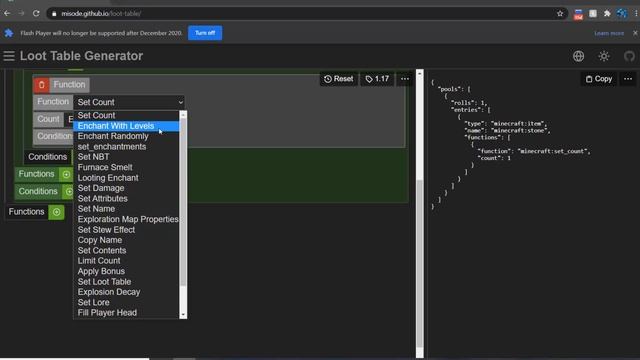
Task: Choose Set Name from the list
Action: pyautogui.click(x=126, y=209)
